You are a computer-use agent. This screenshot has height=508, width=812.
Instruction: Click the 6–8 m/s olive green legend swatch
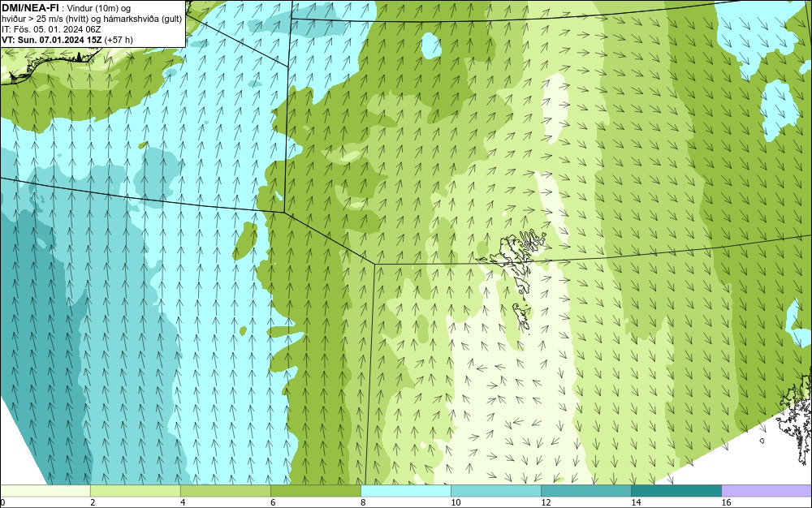point(315,490)
